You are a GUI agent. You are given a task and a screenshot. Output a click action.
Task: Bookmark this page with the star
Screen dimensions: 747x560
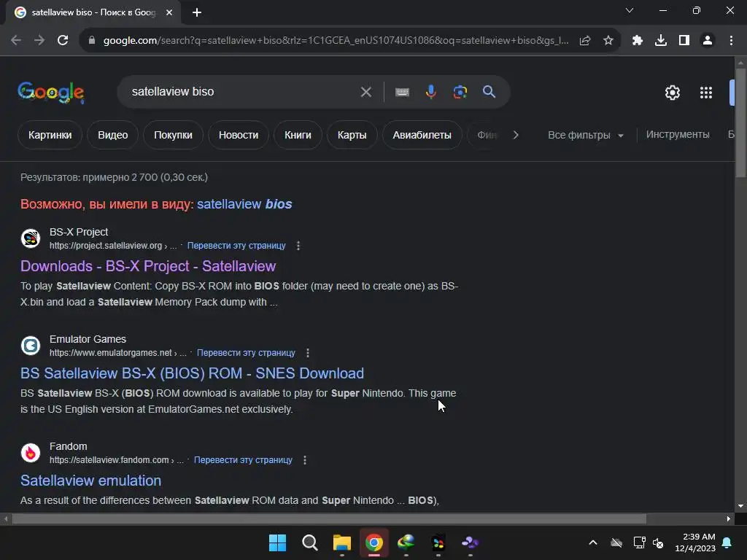tap(608, 41)
